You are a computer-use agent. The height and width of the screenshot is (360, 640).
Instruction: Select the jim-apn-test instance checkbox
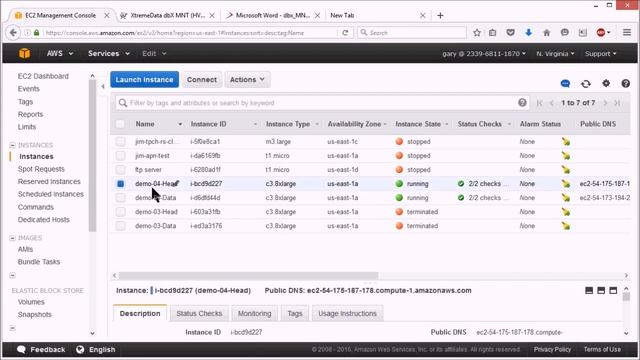coord(120,156)
